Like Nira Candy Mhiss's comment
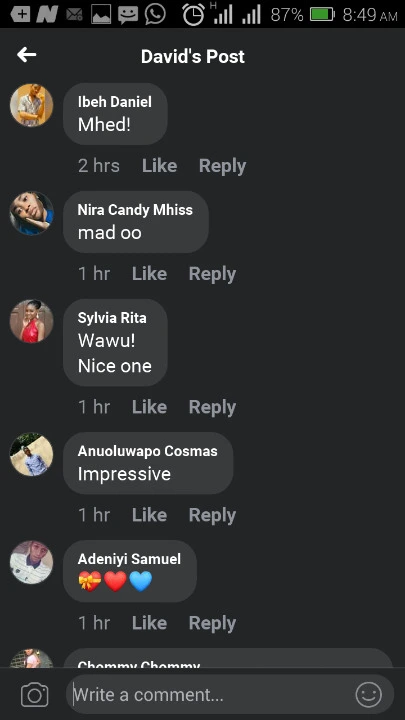The height and width of the screenshot is (720, 405). 149,274
